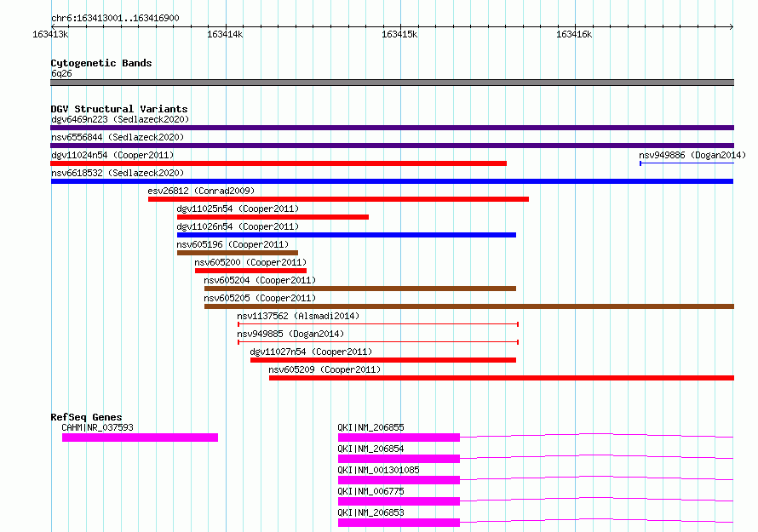Select the thin red nsv949885 variant line

coord(378,342)
